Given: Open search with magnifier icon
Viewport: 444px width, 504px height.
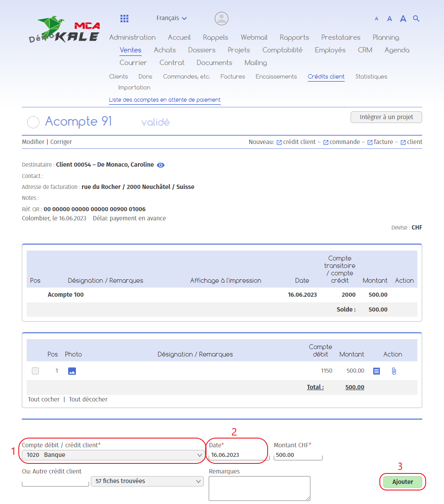Looking at the screenshot, I should click(416, 18).
